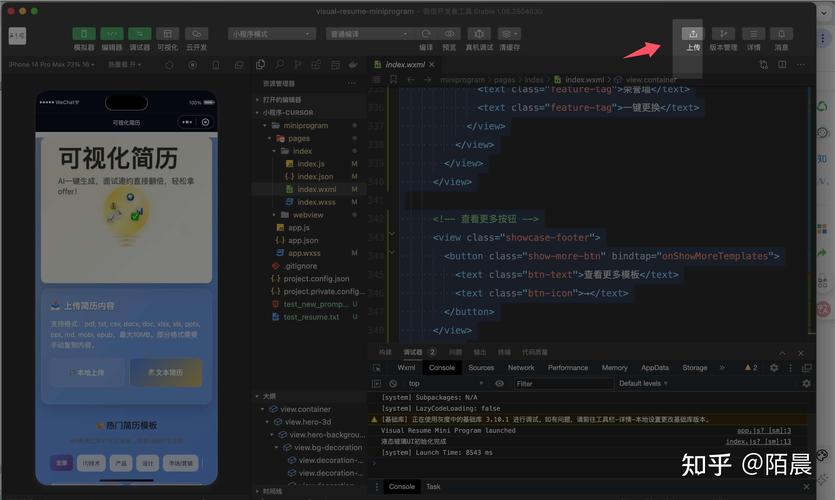835x500 pixels.
Task: Open the Default levels dropdown
Action: 643,383
